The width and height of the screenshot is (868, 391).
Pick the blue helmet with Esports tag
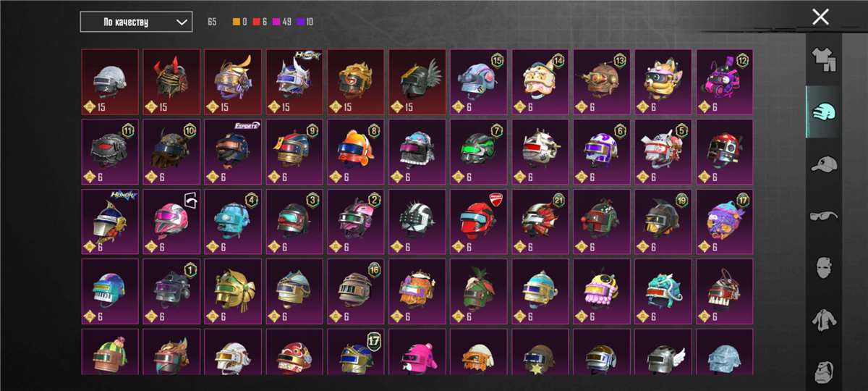point(233,151)
